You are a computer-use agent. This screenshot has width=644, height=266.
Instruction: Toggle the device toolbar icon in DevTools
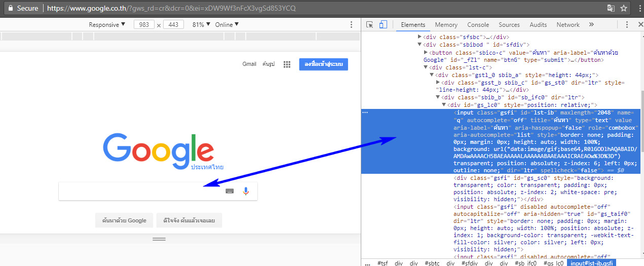click(x=383, y=24)
